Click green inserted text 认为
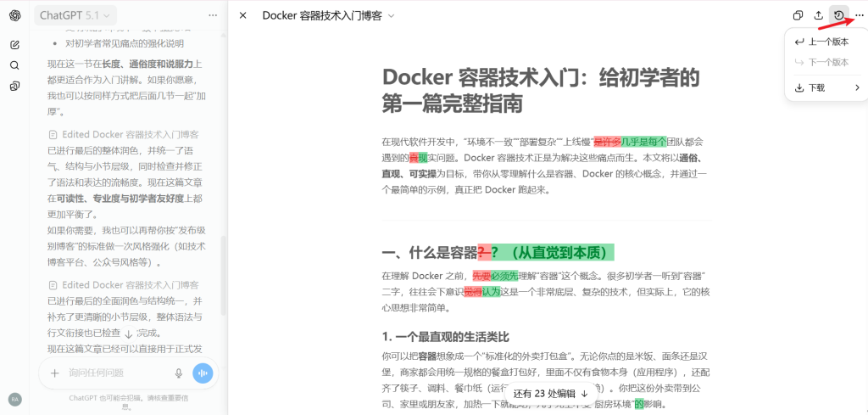868x415 pixels. [x=491, y=291]
